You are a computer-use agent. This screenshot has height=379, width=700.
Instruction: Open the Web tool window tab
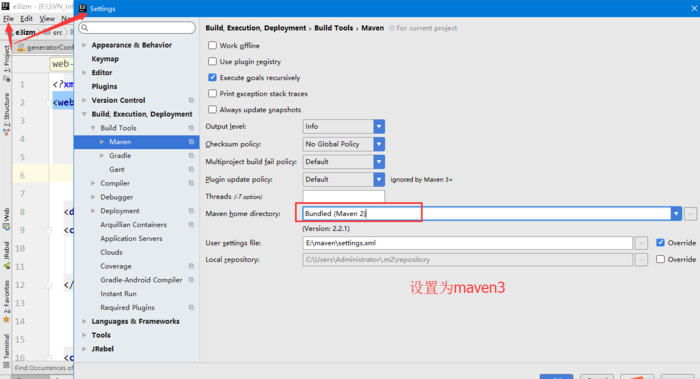(6, 218)
